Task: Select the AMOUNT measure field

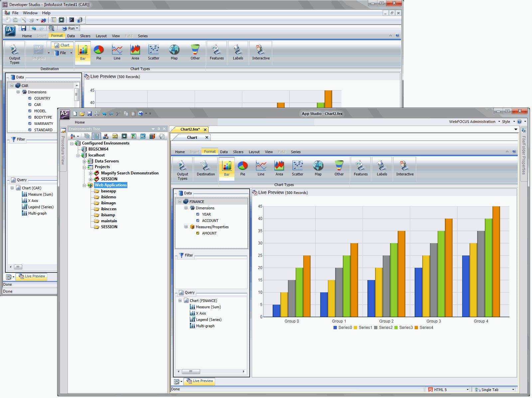Action: point(209,233)
